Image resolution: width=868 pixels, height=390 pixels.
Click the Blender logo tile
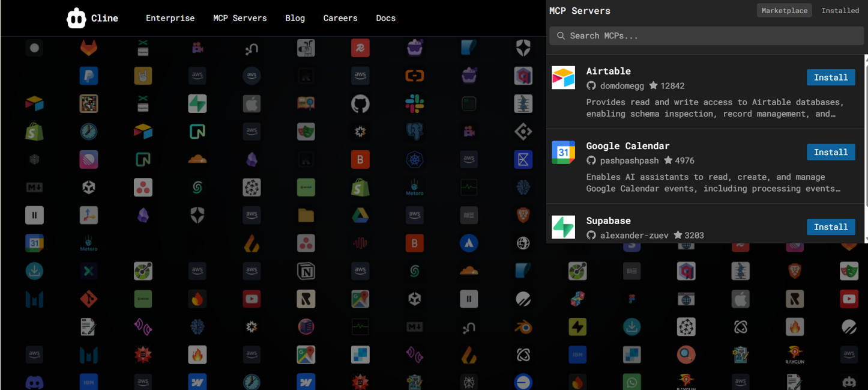point(523,327)
